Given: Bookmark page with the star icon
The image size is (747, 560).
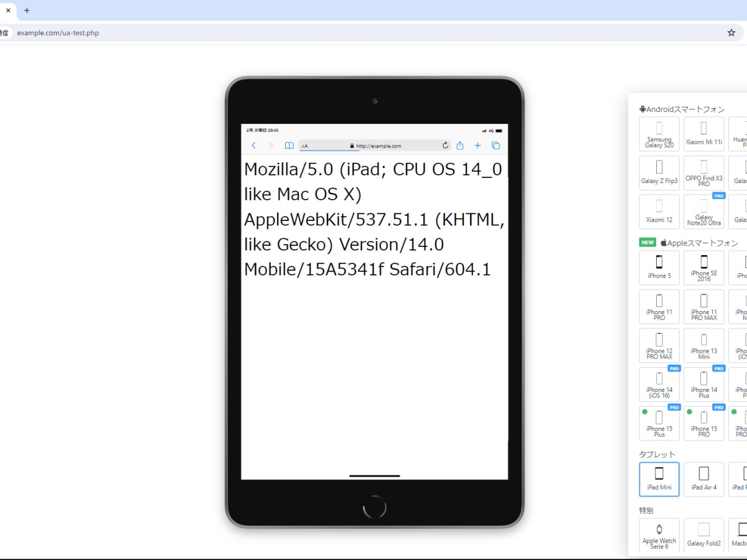Looking at the screenshot, I should click(x=731, y=33).
